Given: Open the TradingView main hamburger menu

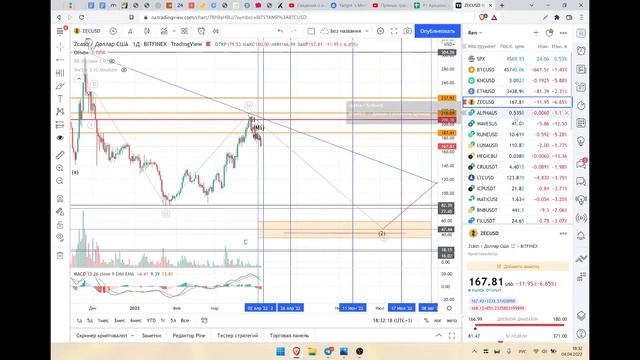Looking at the screenshot, I should pyautogui.click(x=60, y=31).
